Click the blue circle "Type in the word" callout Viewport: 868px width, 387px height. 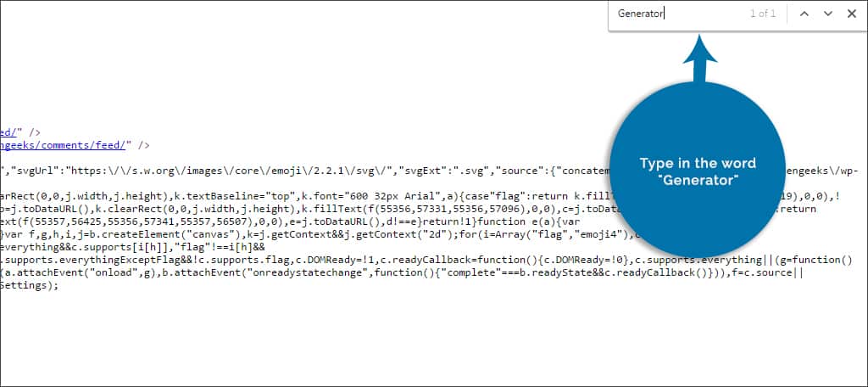pyautogui.click(x=698, y=171)
